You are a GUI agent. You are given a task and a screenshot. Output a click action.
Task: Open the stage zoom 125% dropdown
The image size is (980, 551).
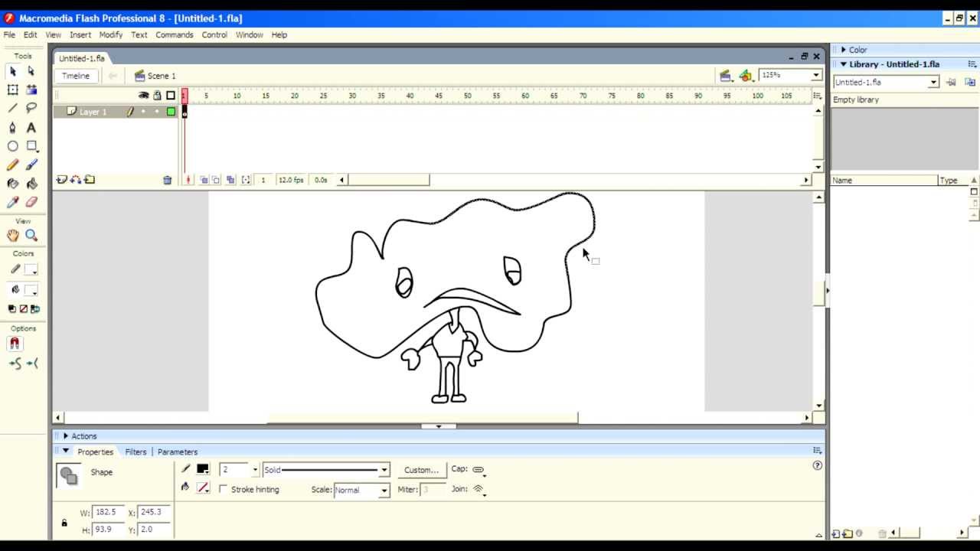pos(816,75)
